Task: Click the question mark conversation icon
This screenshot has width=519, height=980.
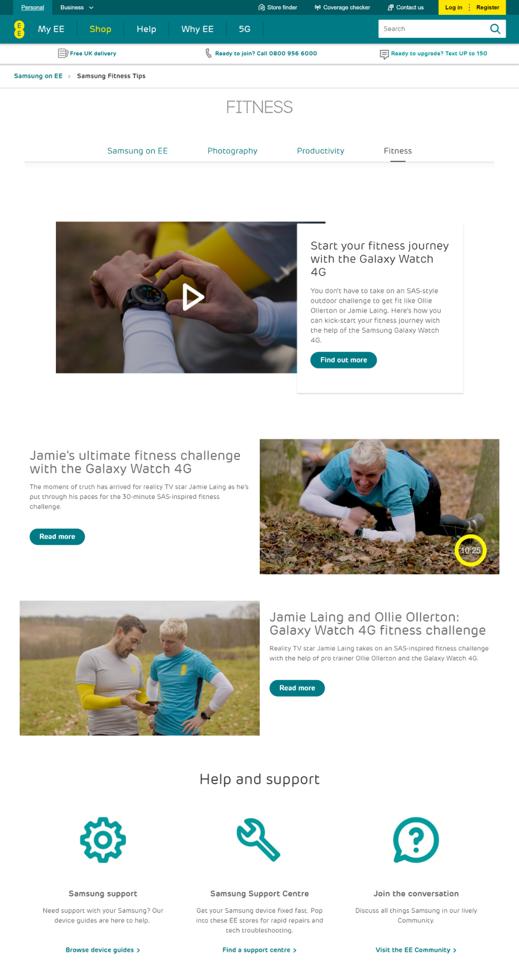Action: point(416,840)
